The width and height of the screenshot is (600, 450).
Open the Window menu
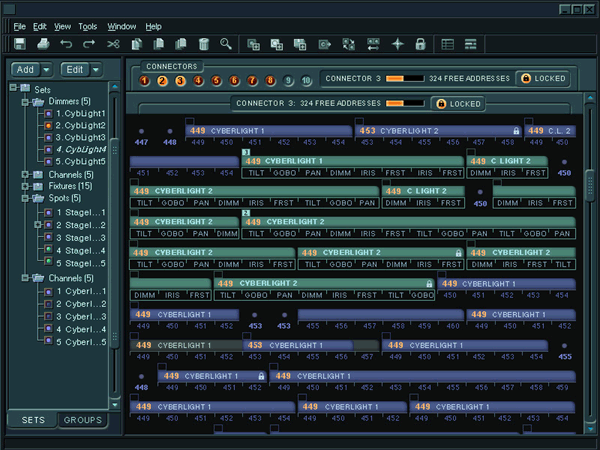click(x=122, y=25)
